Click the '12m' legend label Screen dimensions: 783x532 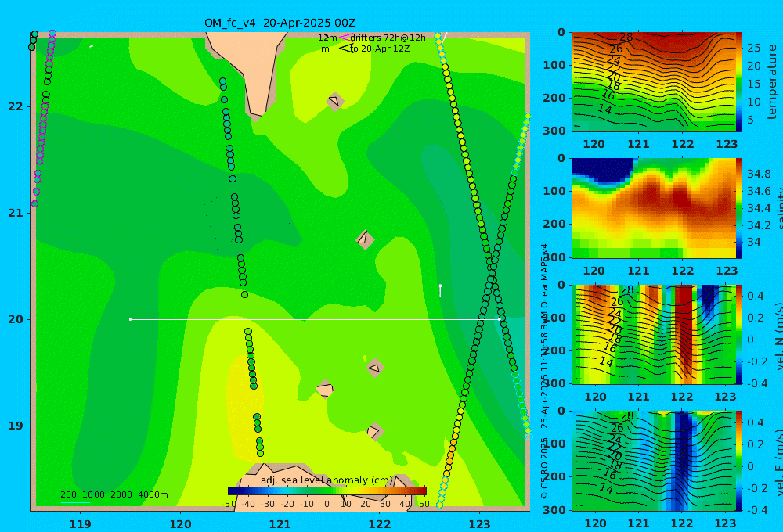click(327, 38)
